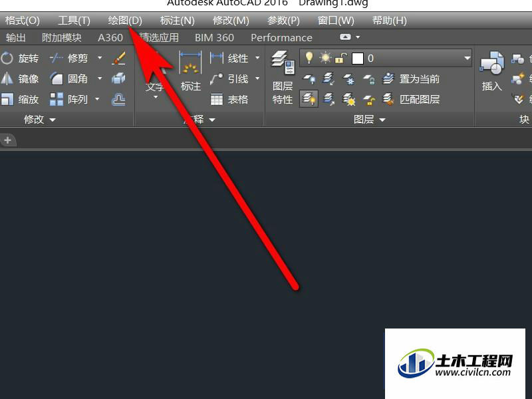Screen dimensions: 532x399
Task: Select the 线性 linear dimension tool
Action: [x=229, y=59]
